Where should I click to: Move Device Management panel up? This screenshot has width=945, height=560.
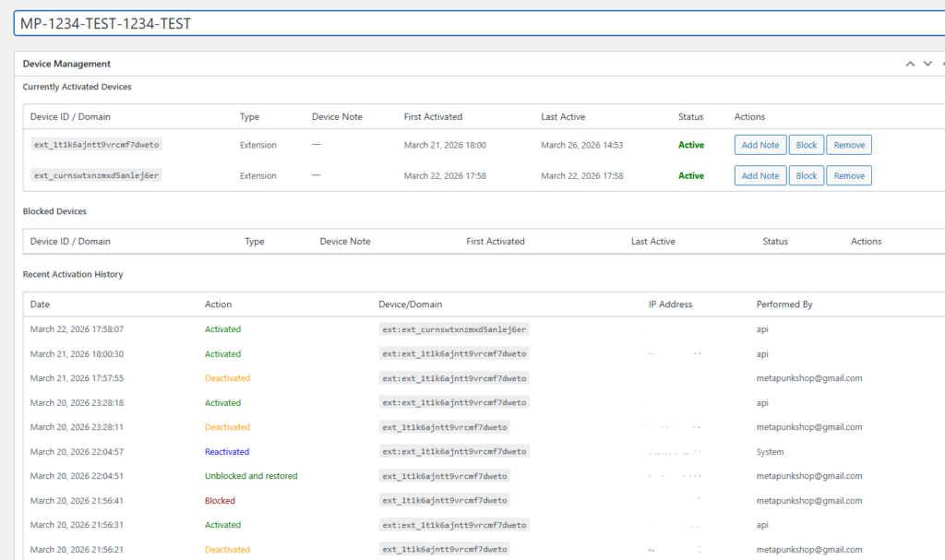pyautogui.click(x=910, y=64)
